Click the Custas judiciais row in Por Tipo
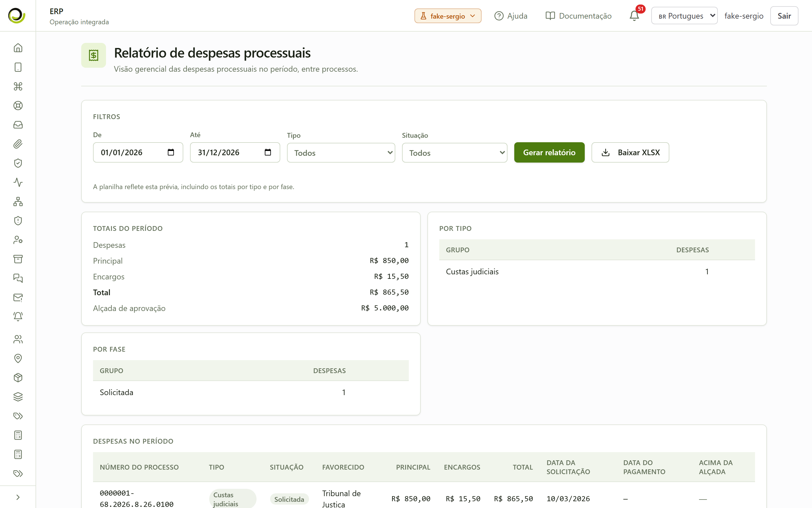 pos(597,271)
